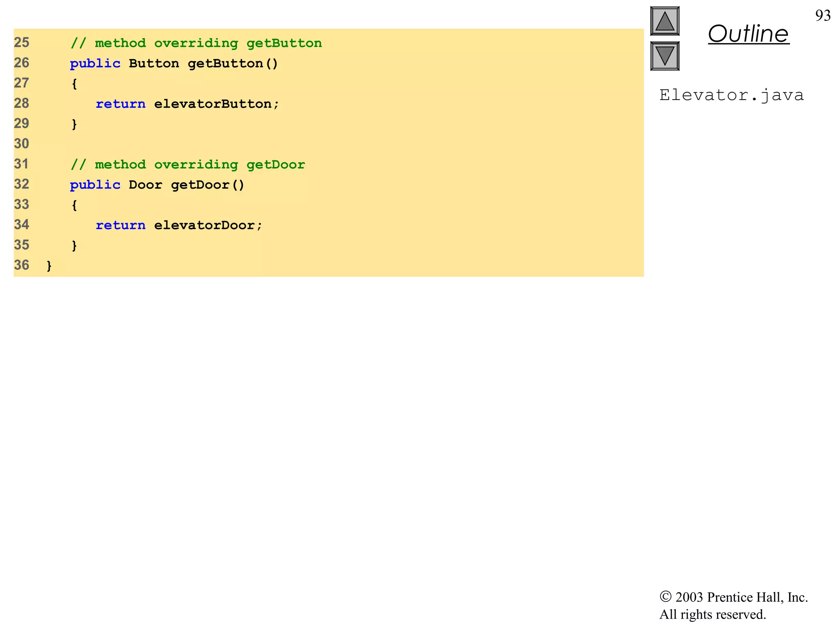
Task: Click line number 30
Action: point(22,144)
